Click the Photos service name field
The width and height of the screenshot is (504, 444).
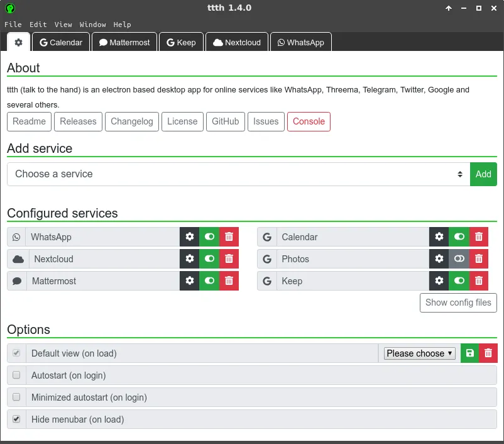click(x=353, y=259)
